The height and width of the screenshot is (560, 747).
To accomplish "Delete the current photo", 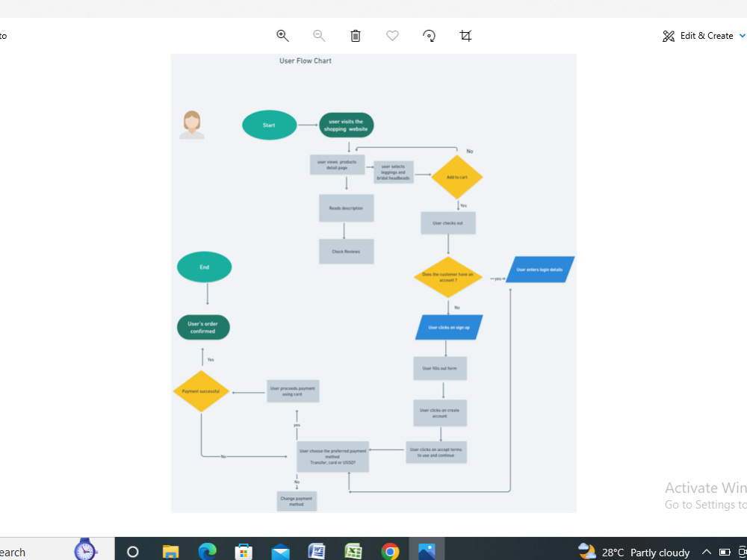I will coord(356,35).
